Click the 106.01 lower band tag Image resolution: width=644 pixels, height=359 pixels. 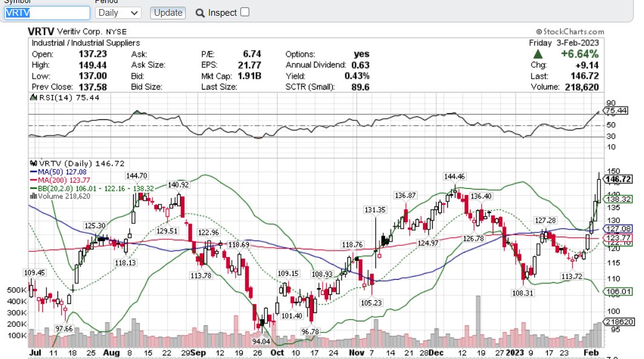(617, 292)
